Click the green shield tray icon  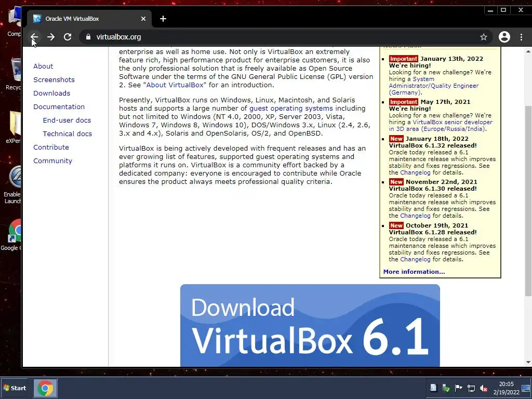(446, 388)
